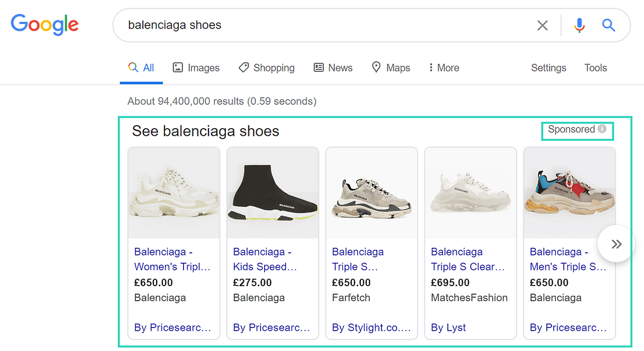This screenshot has width=644, height=351.
Task: Open the Tools menu
Action: coord(596,67)
